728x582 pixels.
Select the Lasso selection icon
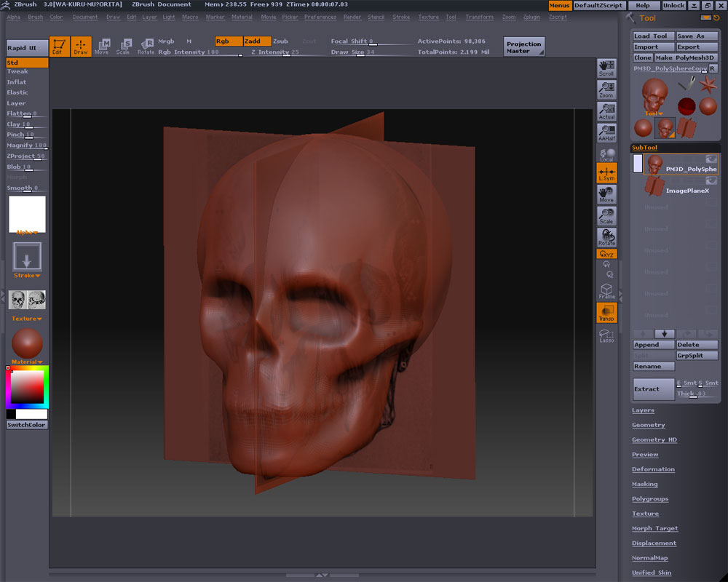click(606, 335)
